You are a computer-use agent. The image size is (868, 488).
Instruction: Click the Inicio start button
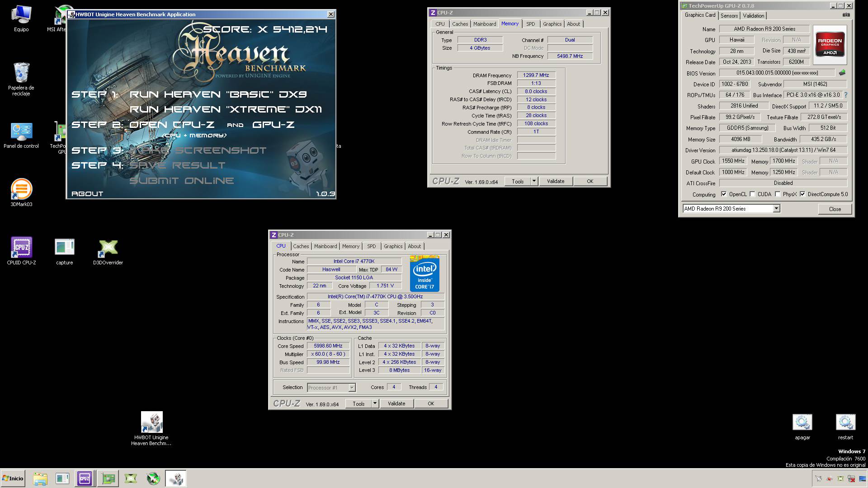(13, 479)
